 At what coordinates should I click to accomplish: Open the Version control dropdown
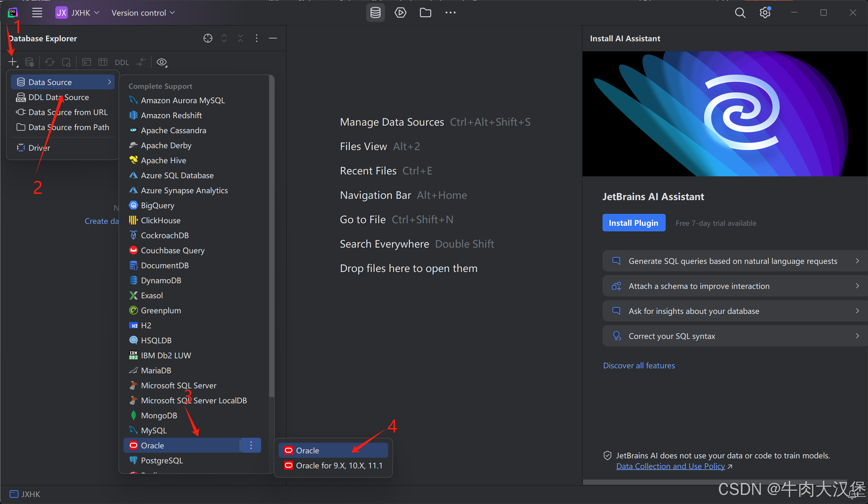pyautogui.click(x=143, y=13)
